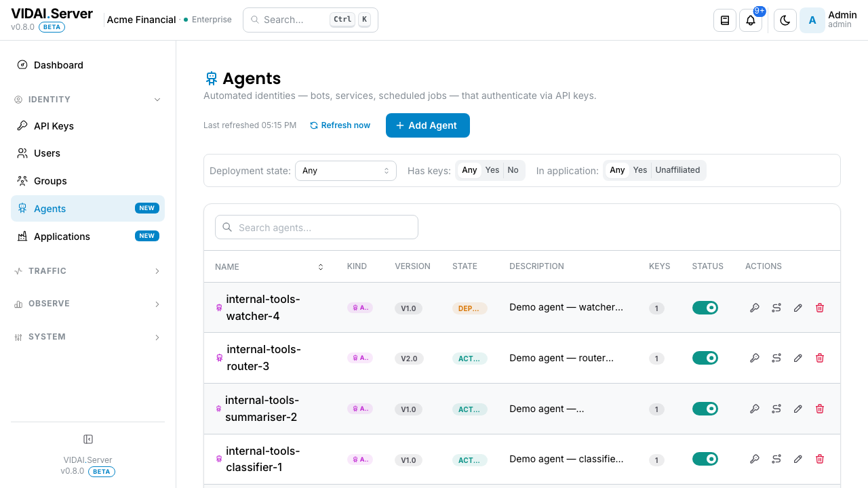Click routing icon for internal-tools-router-3

click(x=776, y=358)
